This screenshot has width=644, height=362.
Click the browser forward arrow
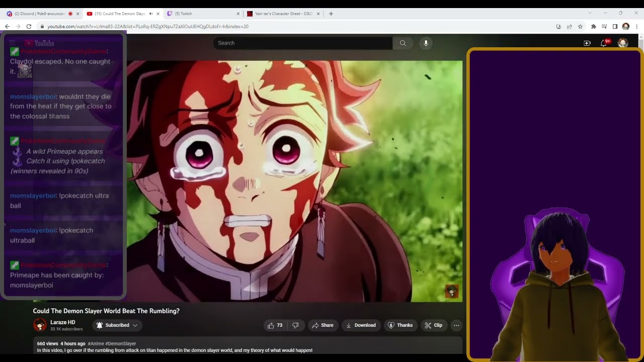click(18, 26)
